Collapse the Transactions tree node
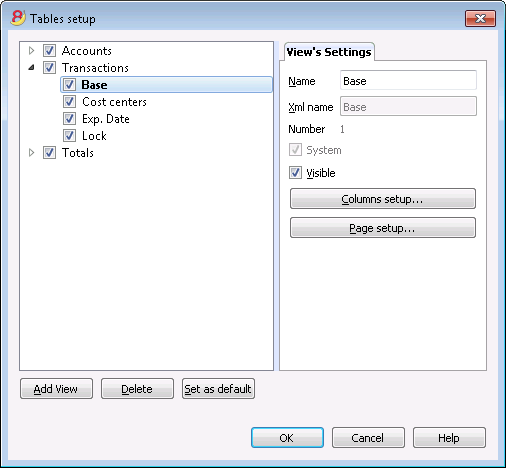The height and width of the screenshot is (468, 506). (x=32, y=68)
